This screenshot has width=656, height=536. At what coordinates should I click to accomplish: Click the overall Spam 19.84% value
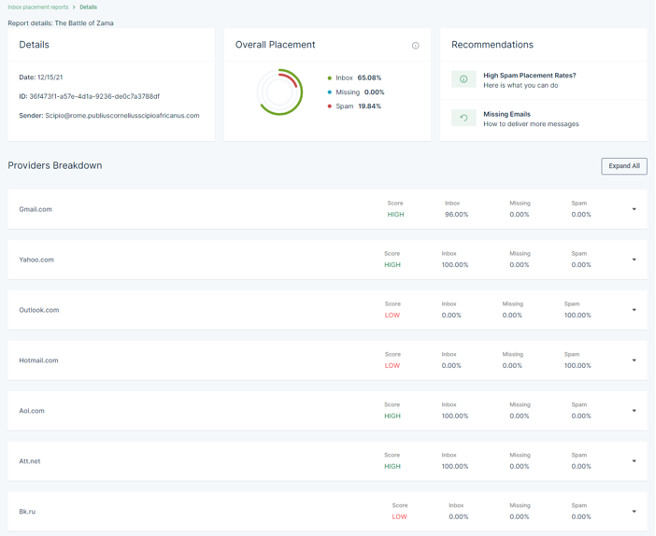(369, 106)
